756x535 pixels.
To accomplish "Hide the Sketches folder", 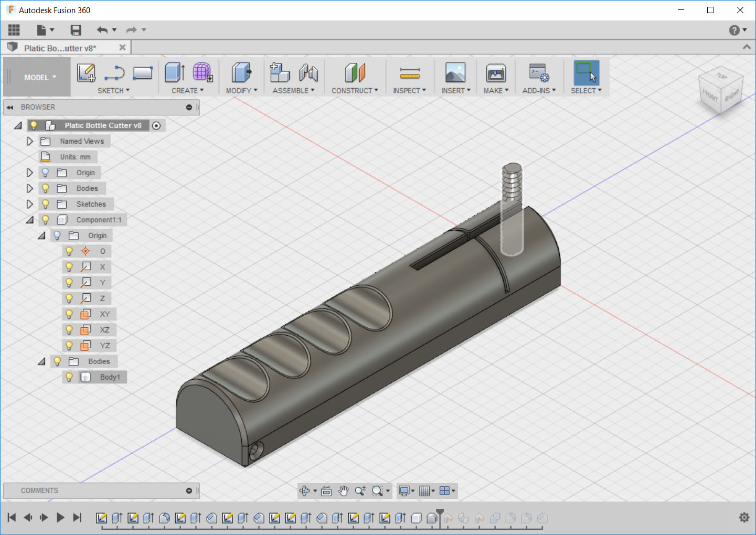I will point(45,204).
